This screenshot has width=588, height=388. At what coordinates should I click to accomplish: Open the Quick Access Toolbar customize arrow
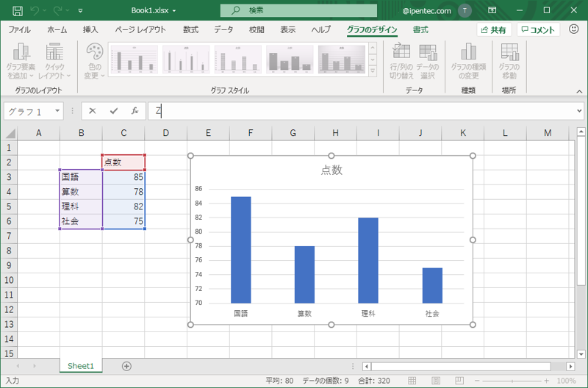pyautogui.click(x=80, y=11)
